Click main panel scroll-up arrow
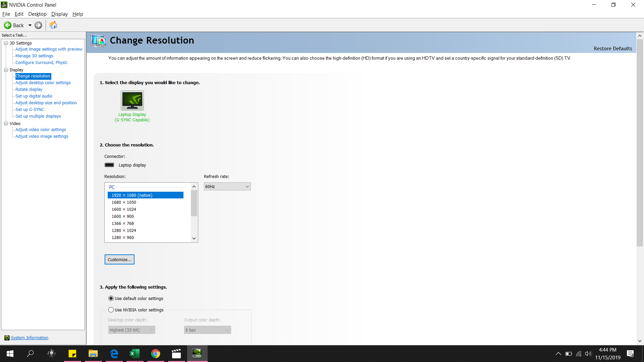 coord(640,36)
